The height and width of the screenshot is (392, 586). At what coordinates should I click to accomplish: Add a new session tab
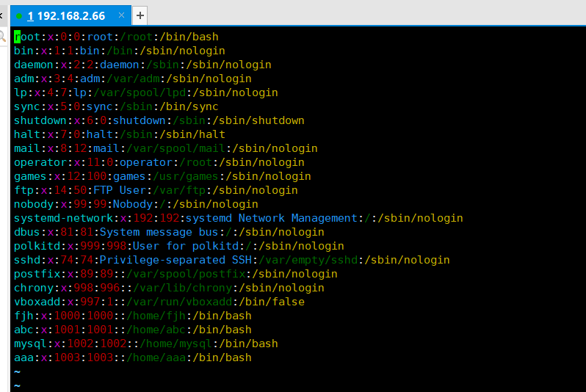click(x=140, y=15)
